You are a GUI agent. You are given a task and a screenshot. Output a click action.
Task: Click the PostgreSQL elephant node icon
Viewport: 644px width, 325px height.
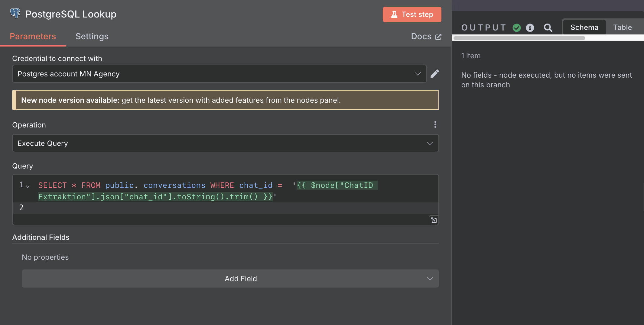tap(15, 14)
